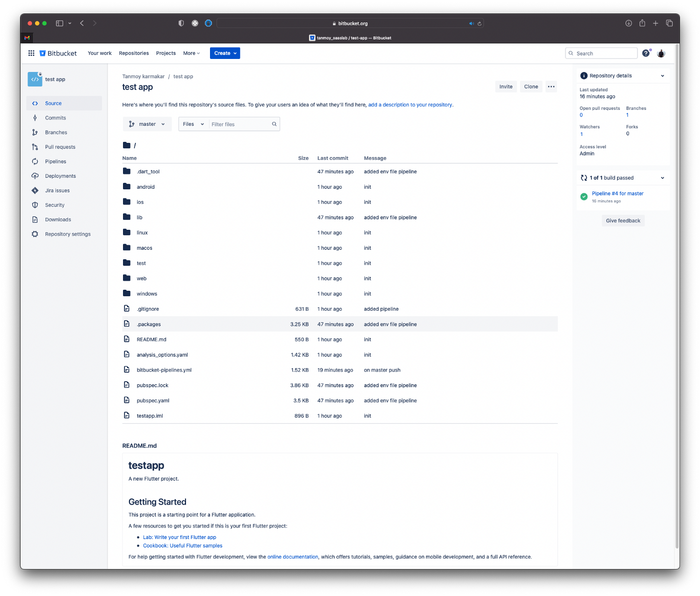The height and width of the screenshot is (596, 700).
Task: Open the Atlassian app switcher grid icon
Action: point(31,53)
